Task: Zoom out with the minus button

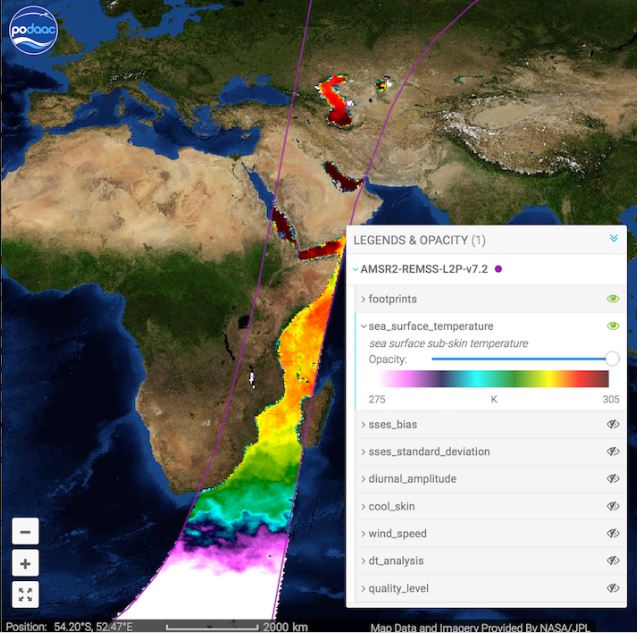Action: 26,531
